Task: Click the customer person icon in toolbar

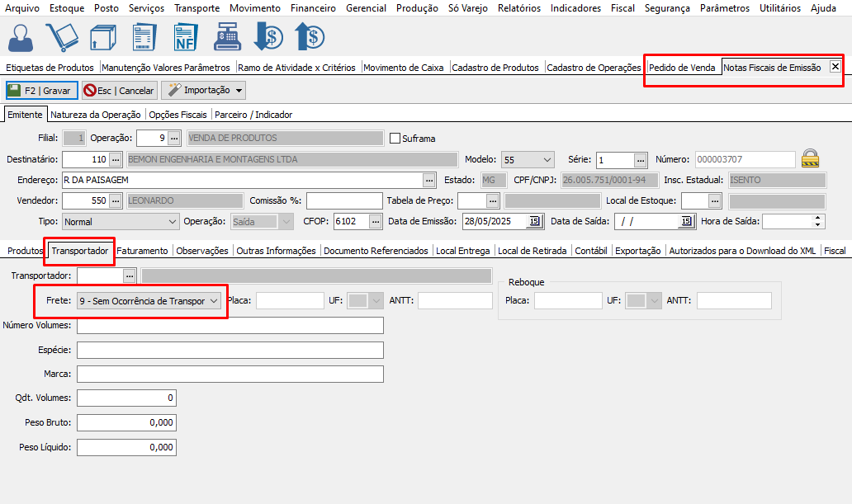Action: pos(21,37)
